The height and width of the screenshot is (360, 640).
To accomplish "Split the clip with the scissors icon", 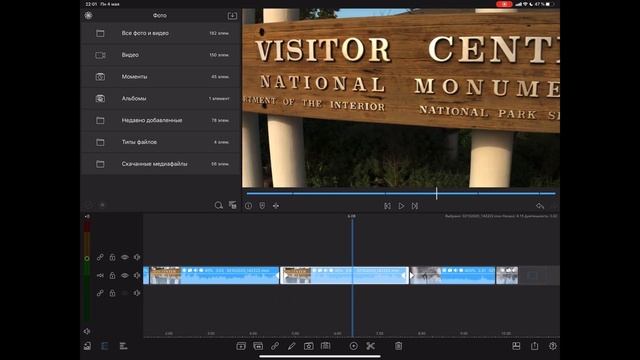I will coord(371,346).
